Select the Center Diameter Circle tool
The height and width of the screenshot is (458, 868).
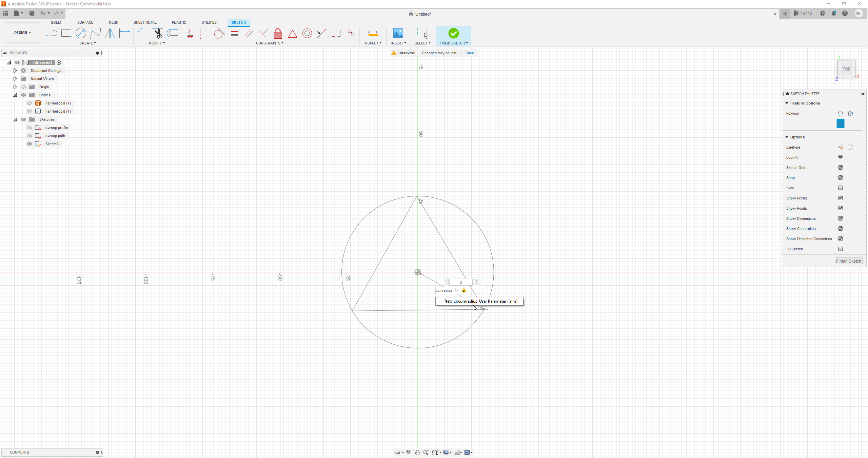click(x=81, y=33)
